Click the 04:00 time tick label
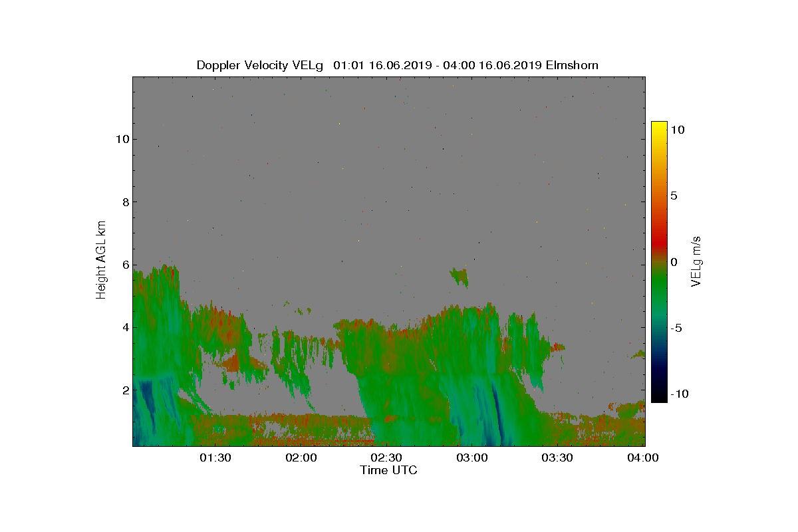 [x=642, y=458]
